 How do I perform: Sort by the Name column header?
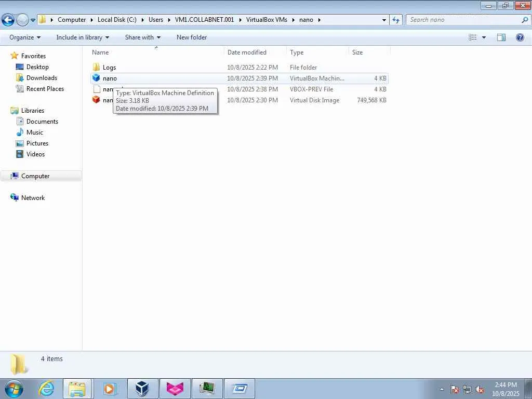pyautogui.click(x=157, y=52)
